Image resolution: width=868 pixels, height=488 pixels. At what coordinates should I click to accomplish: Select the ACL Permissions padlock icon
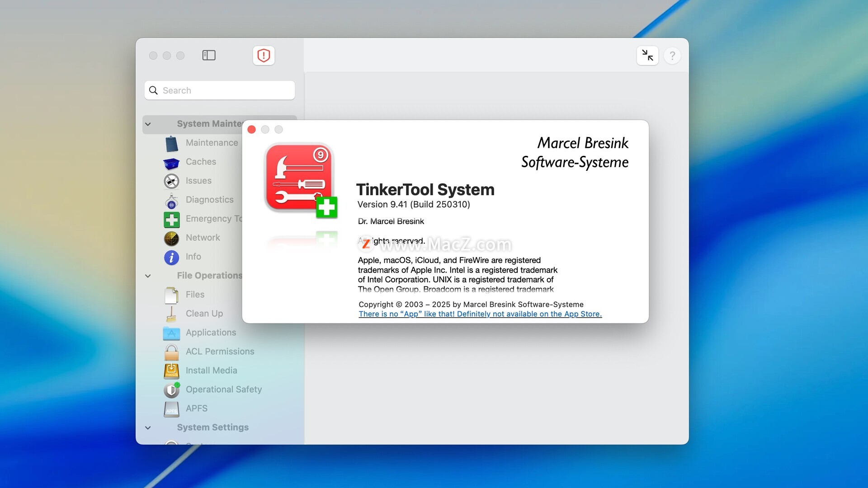[171, 352]
